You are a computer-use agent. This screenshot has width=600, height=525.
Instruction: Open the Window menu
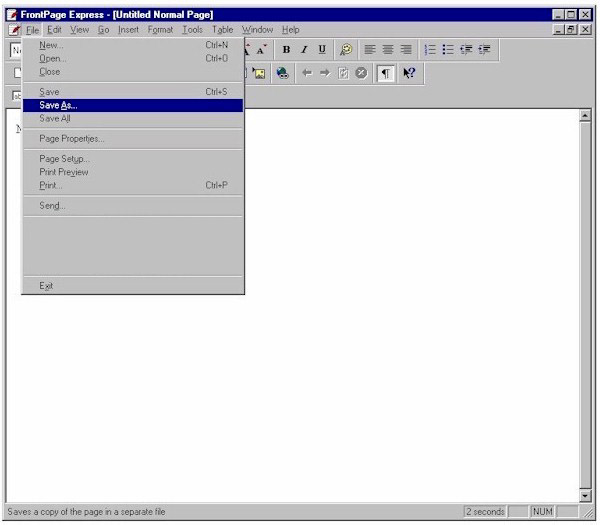click(x=257, y=30)
